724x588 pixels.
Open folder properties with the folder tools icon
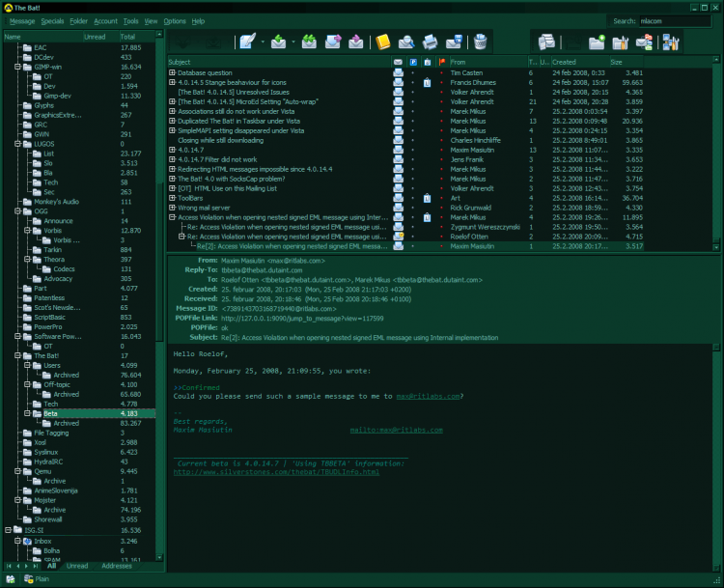(x=620, y=42)
